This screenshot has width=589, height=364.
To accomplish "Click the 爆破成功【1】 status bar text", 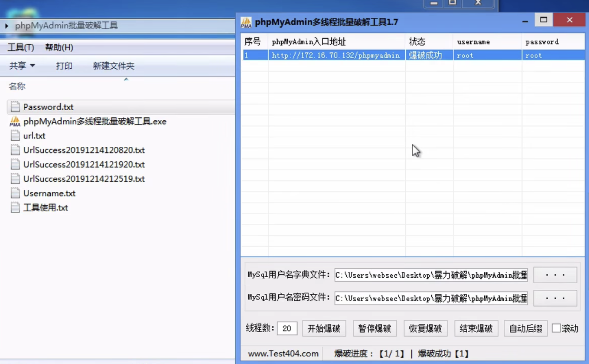I will pyautogui.click(x=444, y=353).
